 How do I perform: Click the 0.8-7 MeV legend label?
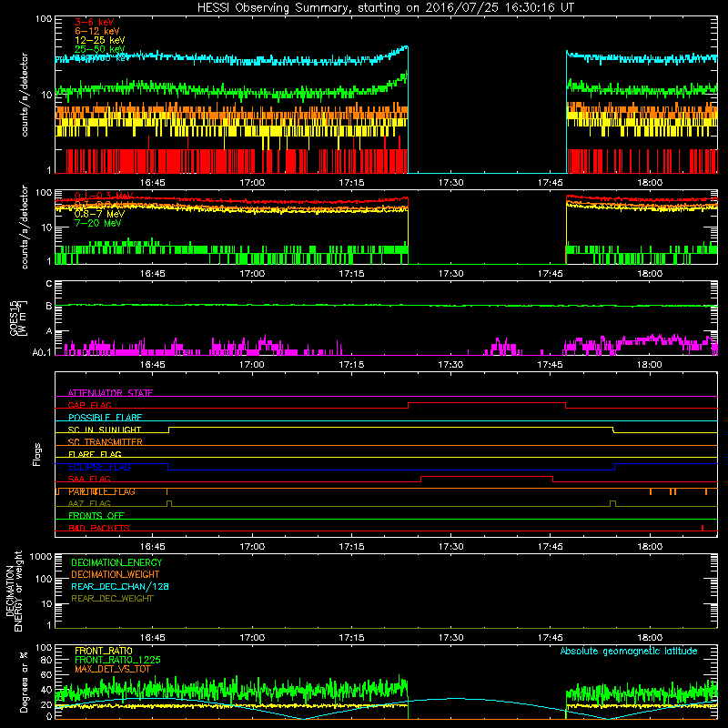click(x=99, y=214)
